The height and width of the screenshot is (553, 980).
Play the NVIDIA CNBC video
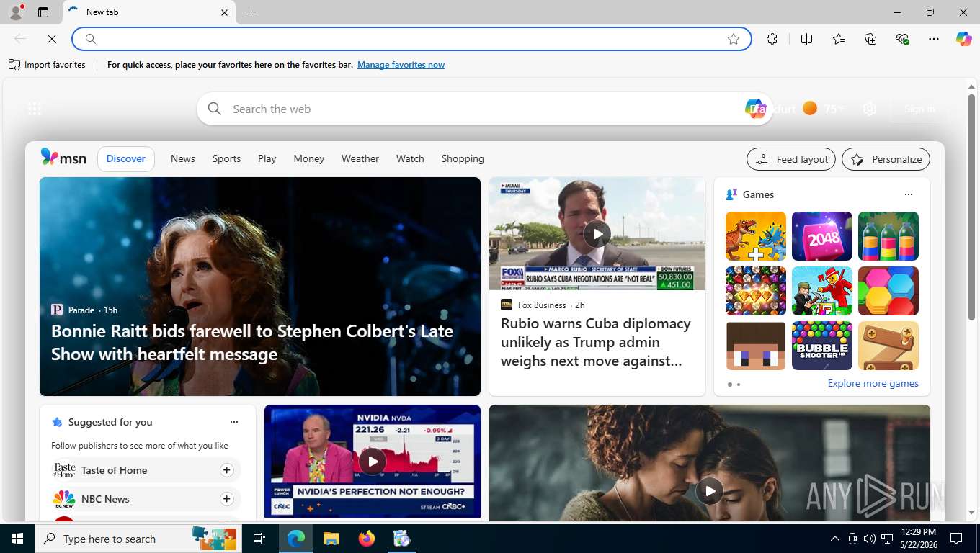[x=372, y=462]
